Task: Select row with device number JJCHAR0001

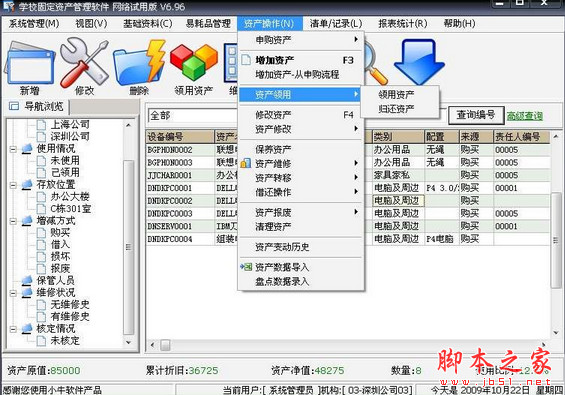Action: click(x=348, y=175)
